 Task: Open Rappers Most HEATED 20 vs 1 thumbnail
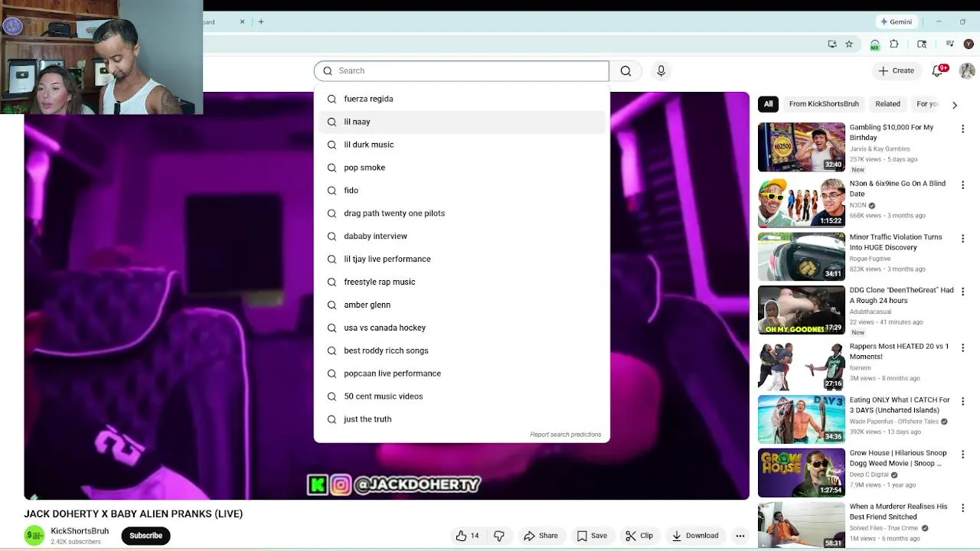(x=801, y=366)
